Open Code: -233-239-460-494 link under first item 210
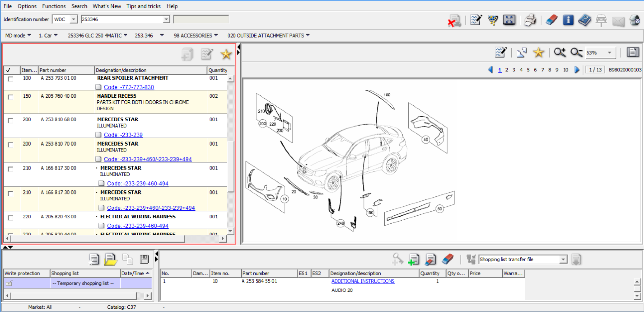 138,184
